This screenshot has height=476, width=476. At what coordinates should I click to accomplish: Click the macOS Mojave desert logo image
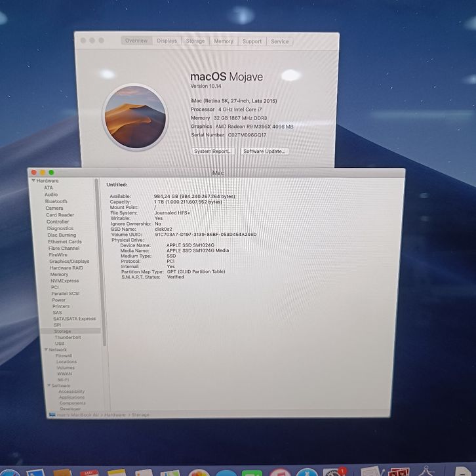click(137, 116)
